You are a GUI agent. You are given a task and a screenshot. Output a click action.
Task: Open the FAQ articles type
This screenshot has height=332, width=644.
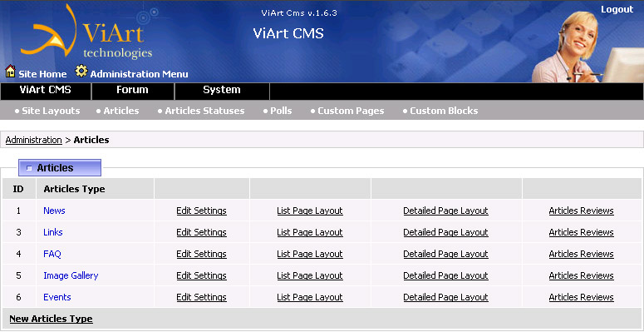pyautogui.click(x=52, y=254)
